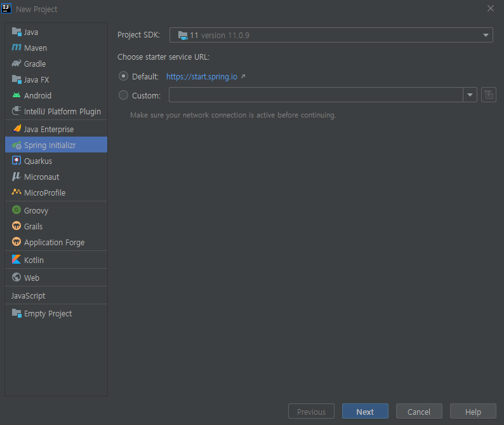Viewport: 504px width, 425px height.
Task: Click 'Java FX' label in list
Action: coord(36,80)
